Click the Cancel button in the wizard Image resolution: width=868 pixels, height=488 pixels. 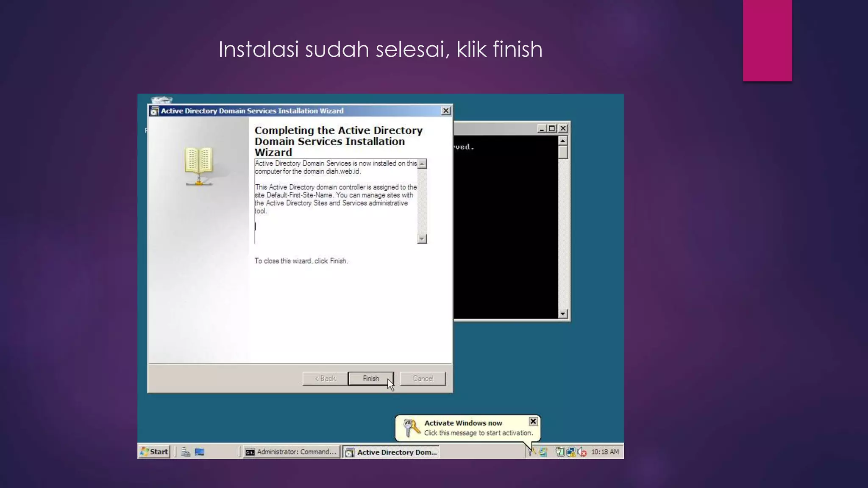point(423,378)
